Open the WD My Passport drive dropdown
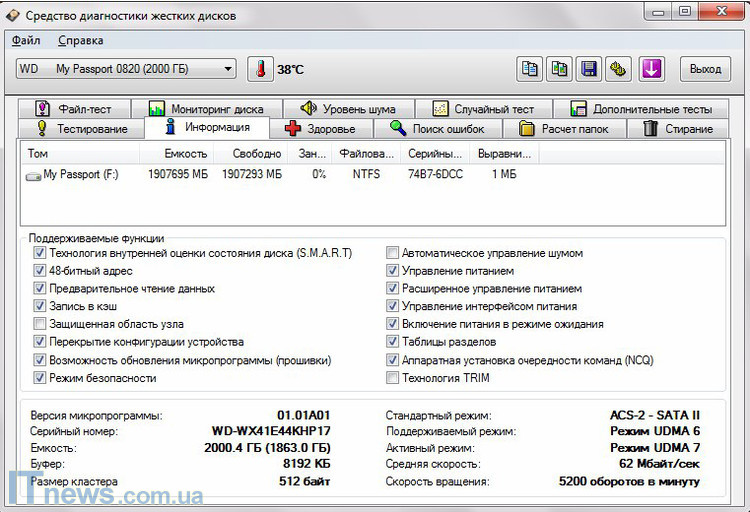 pyautogui.click(x=229, y=69)
